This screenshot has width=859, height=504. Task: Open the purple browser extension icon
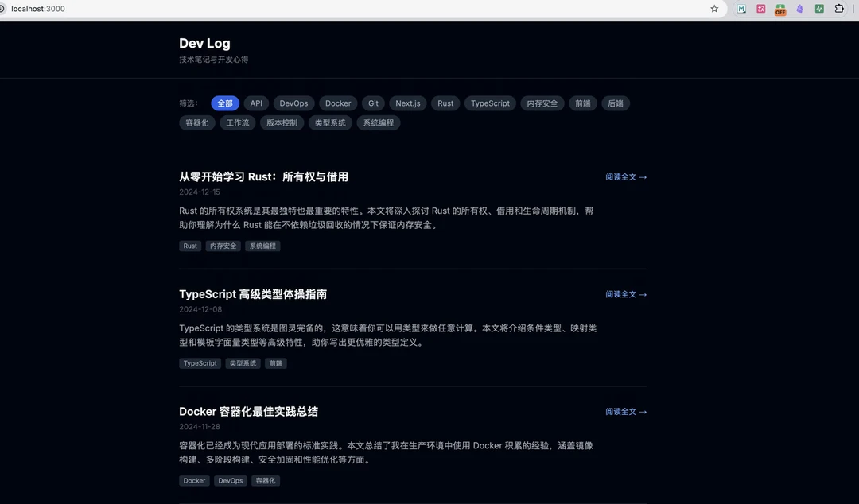tap(800, 9)
